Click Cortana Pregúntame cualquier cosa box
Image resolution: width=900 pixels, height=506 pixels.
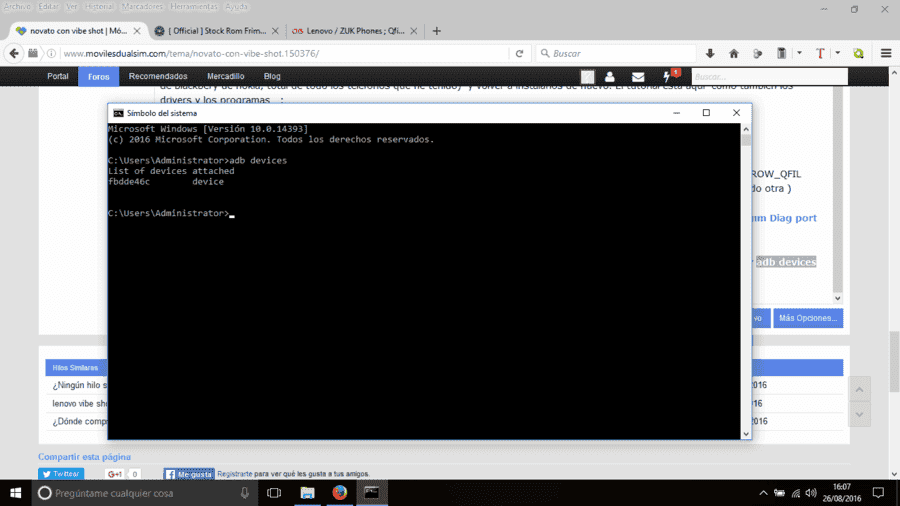143,493
